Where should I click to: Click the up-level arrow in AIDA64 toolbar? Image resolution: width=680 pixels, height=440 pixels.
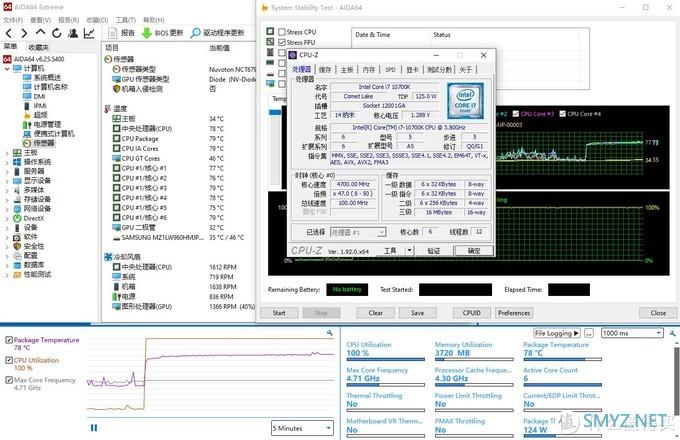(40, 33)
